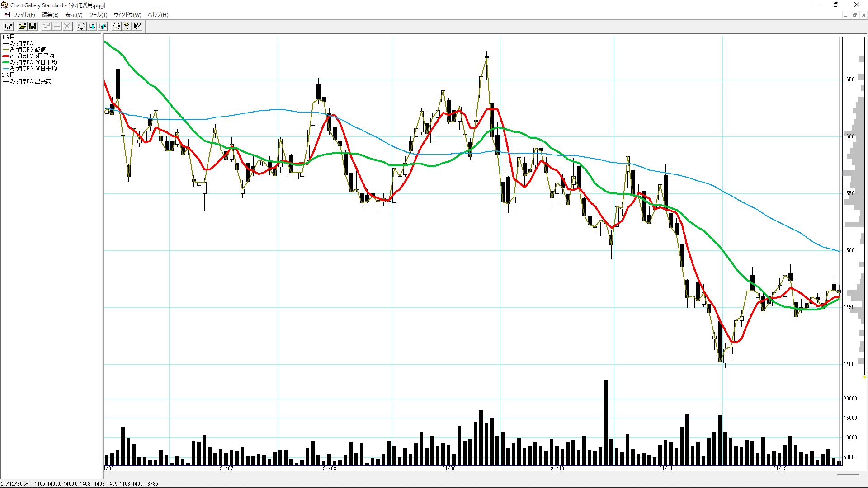Select みずほFG 20日平均 legend entry
Screen dimensions: 868x488
pos(33,62)
